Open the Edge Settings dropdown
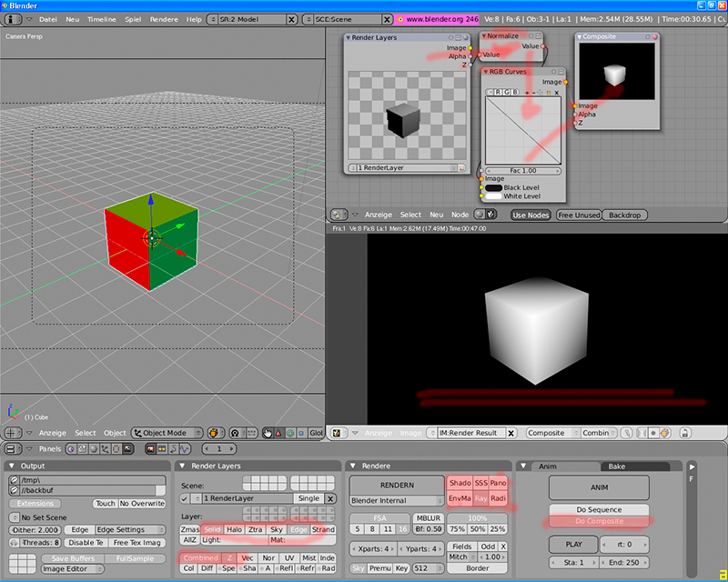The height and width of the screenshot is (582, 728). coord(130,529)
